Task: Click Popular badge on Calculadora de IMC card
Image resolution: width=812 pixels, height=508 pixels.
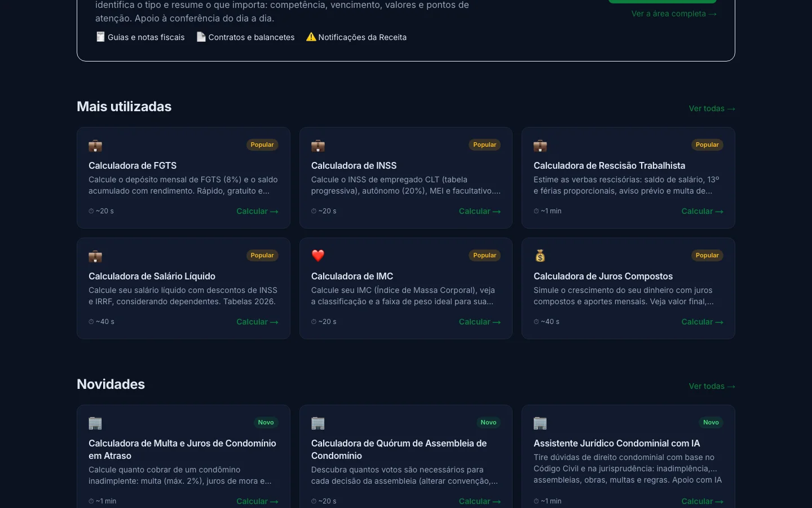Action: 485,255
